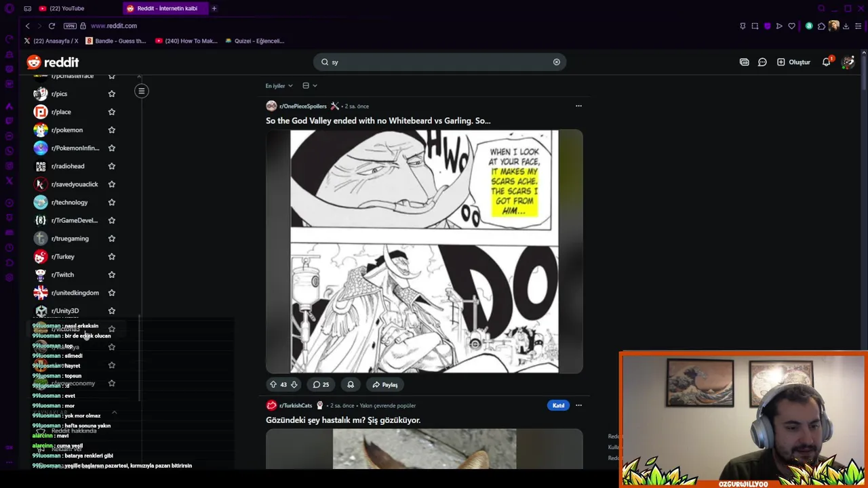Favorite r/place with its star
Viewport: 868px width, 488px height.
tap(112, 112)
